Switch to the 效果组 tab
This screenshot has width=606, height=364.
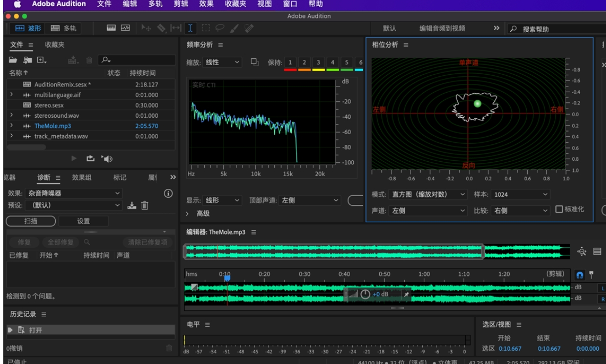(81, 177)
